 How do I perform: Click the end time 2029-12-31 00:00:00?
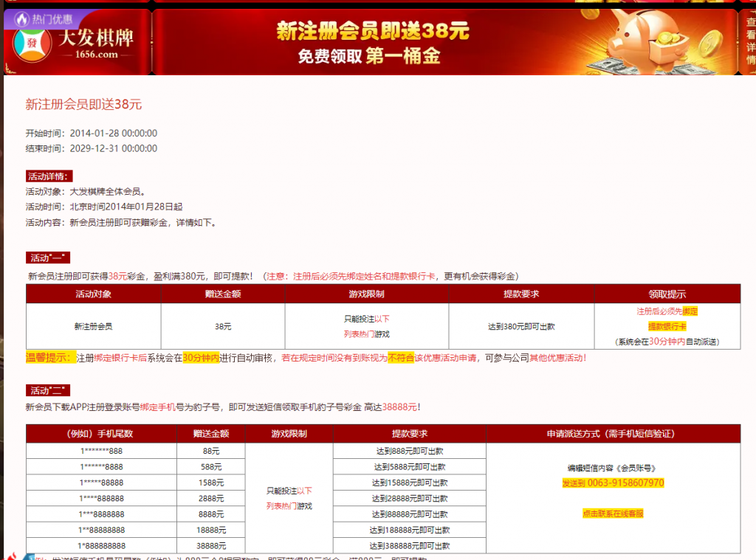coord(113,148)
